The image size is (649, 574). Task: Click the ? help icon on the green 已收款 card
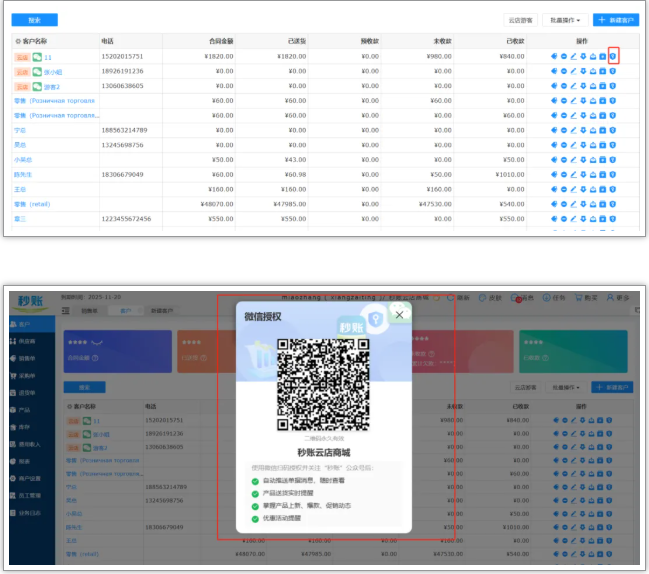(546, 358)
